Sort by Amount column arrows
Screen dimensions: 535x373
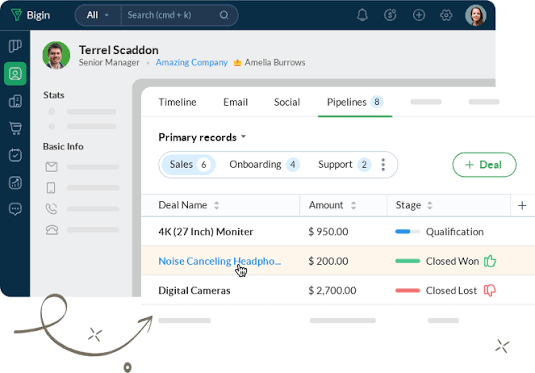pyautogui.click(x=353, y=205)
